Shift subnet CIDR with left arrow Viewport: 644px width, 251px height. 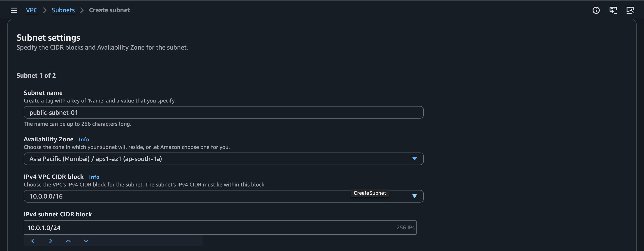pyautogui.click(x=33, y=241)
